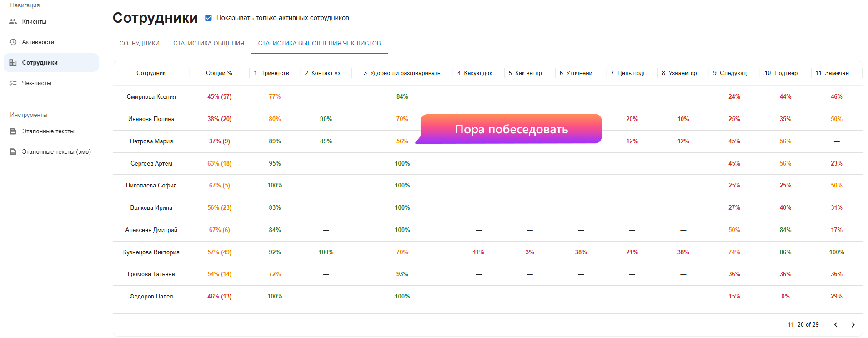
Task: Sort by the Сотрудник column header
Action: click(151, 73)
